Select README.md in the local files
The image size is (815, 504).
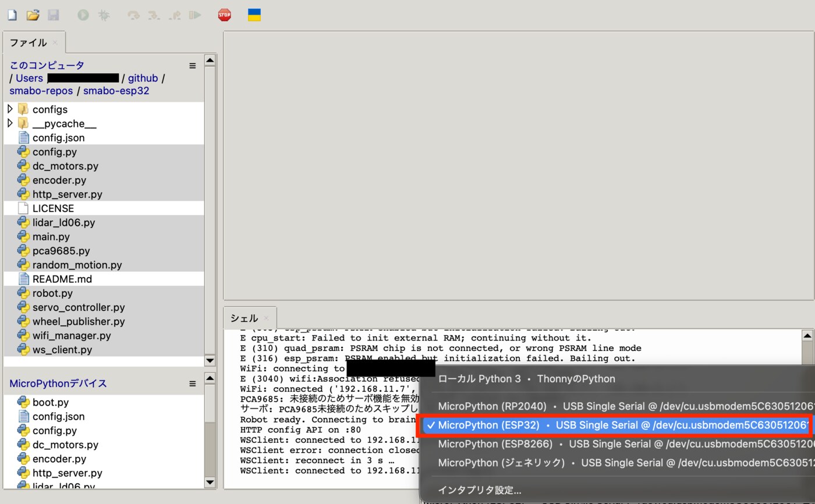point(62,279)
